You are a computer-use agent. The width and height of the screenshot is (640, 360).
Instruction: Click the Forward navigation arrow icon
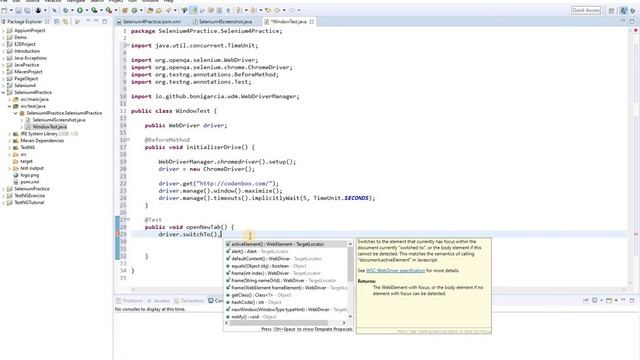click(292, 10)
